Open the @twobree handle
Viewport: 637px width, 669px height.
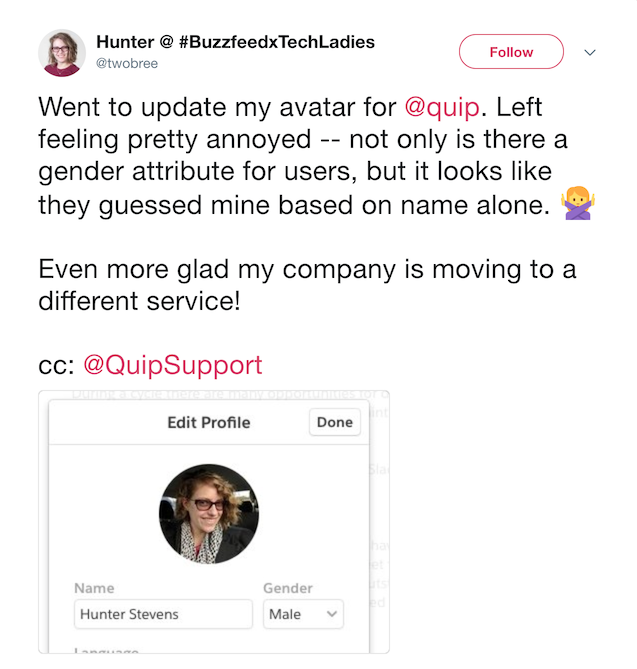click(x=127, y=64)
